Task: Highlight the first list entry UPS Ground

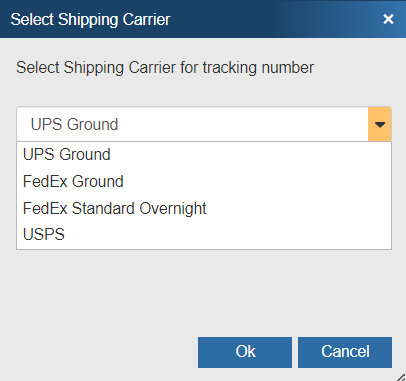Action: (204, 155)
